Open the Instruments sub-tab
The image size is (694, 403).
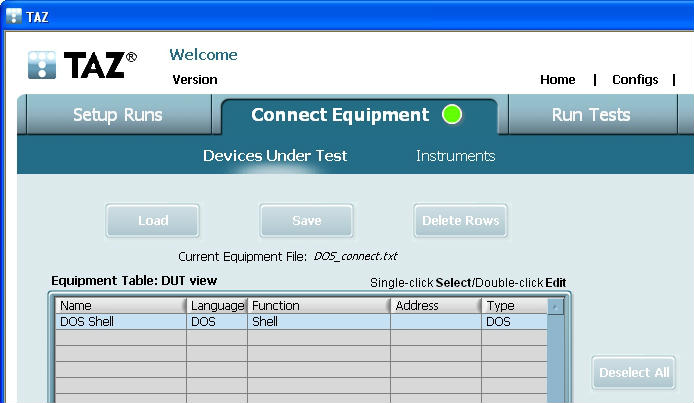(455, 156)
